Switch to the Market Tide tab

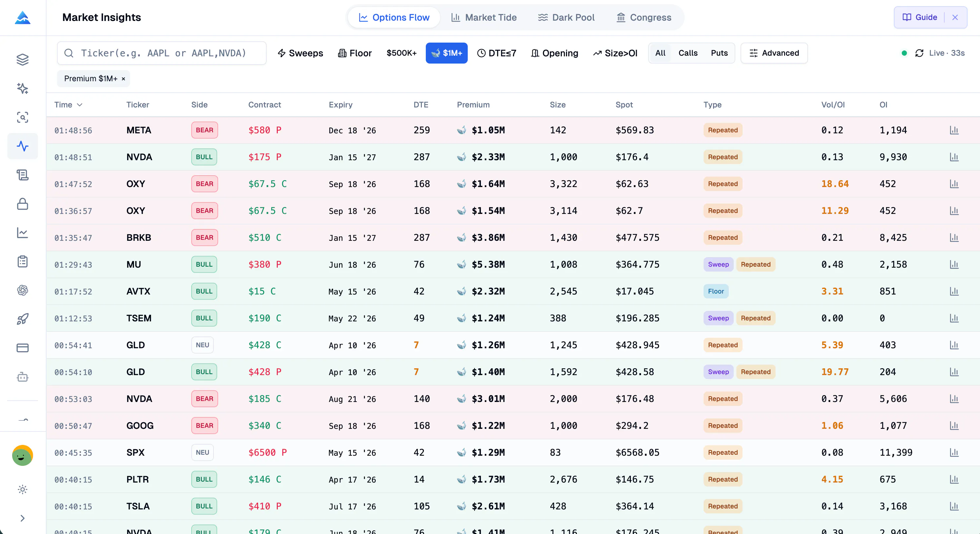483,17
